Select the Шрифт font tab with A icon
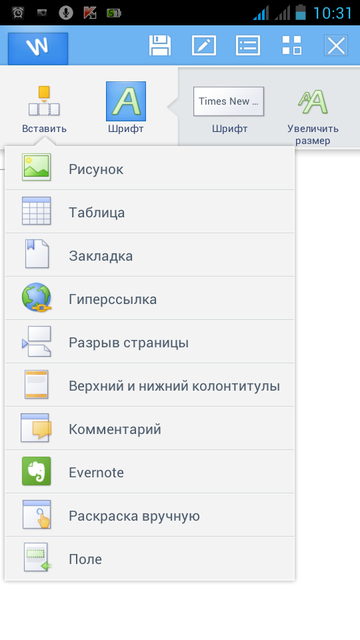Viewport: 360px width, 640px height. 126,108
